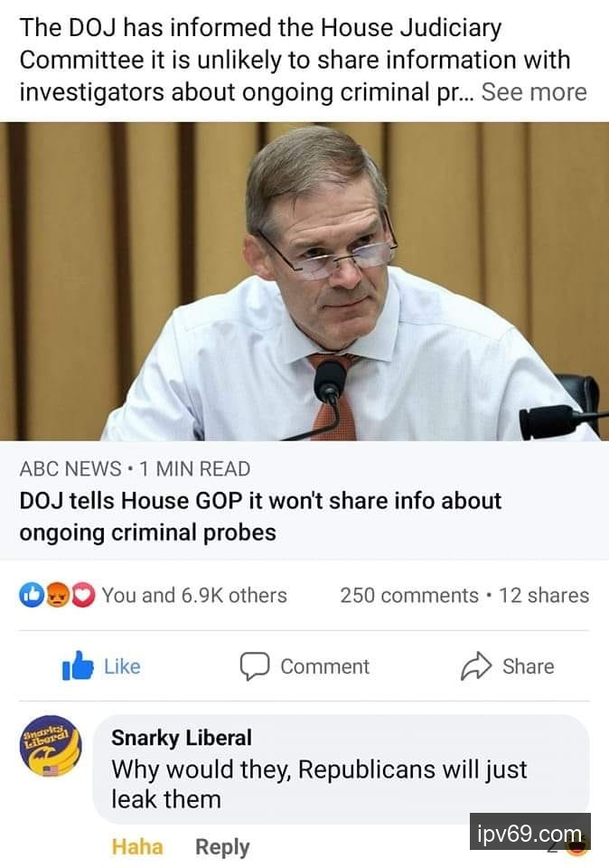Click the speech bubble Comment icon

(x=255, y=666)
